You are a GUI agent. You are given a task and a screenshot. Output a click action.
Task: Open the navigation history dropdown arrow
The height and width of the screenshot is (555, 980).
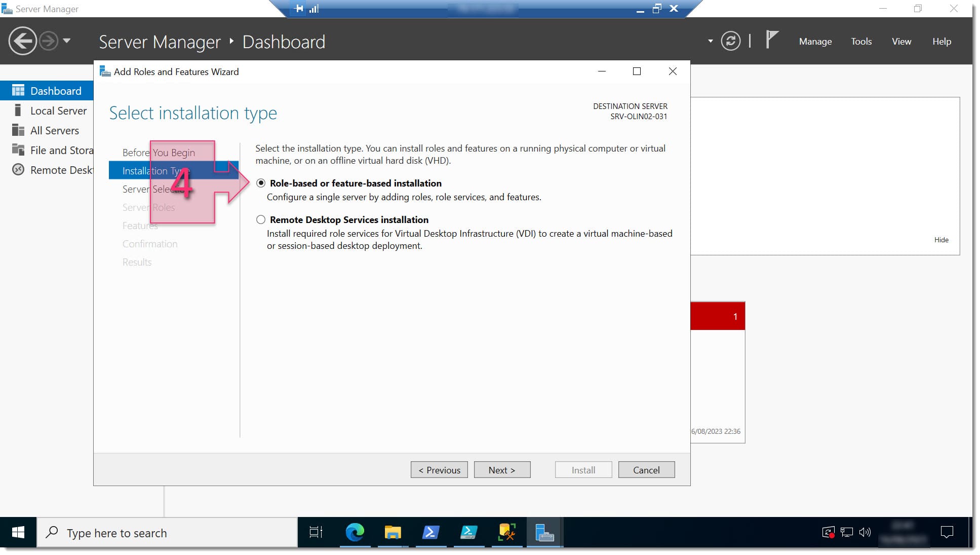point(67,41)
